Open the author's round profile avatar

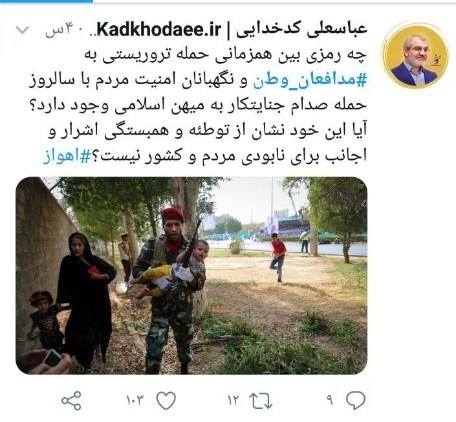(x=414, y=55)
